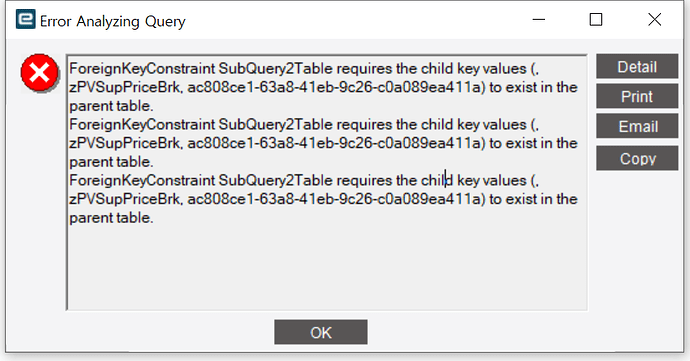This screenshot has height=361, width=690.
Task: Click the first "parent table." line
Action: [111, 106]
